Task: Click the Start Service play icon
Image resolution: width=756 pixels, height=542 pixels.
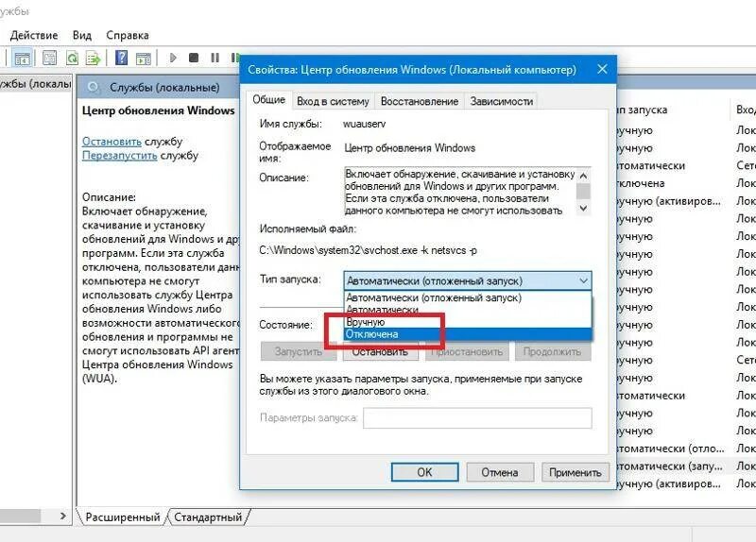Action: (x=173, y=58)
